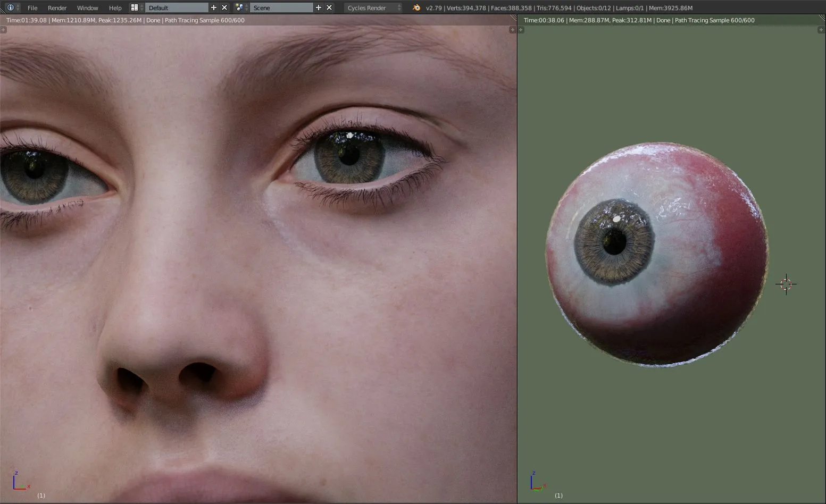Open the Cycles Render engine dropdown

coord(373,7)
